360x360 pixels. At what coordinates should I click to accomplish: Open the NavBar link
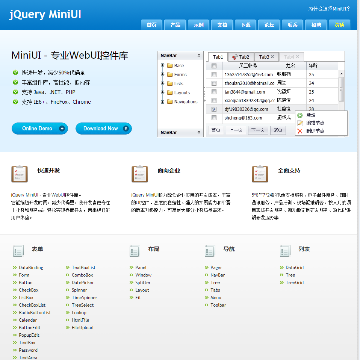click(218, 275)
